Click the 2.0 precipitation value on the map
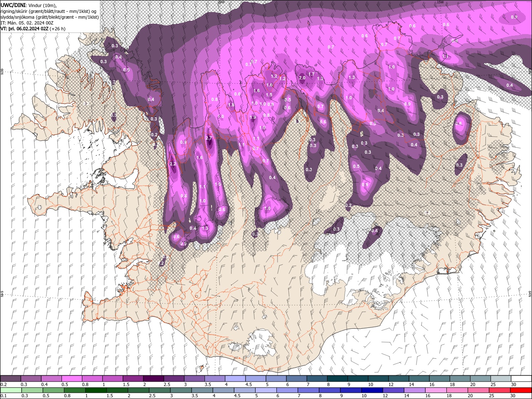Image resolution: width=532 pixels, height=399 pixels. 302,78
